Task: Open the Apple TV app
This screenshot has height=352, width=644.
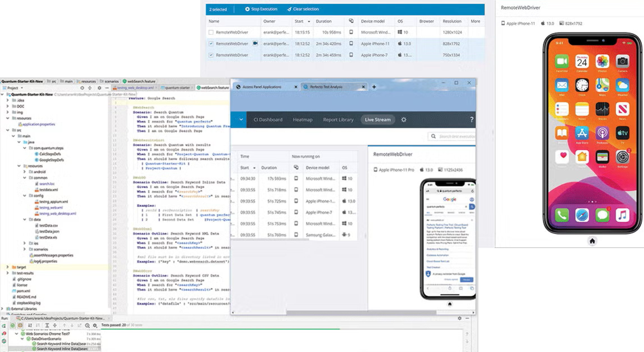Action: pyautogui.click(x=622, y=133)
